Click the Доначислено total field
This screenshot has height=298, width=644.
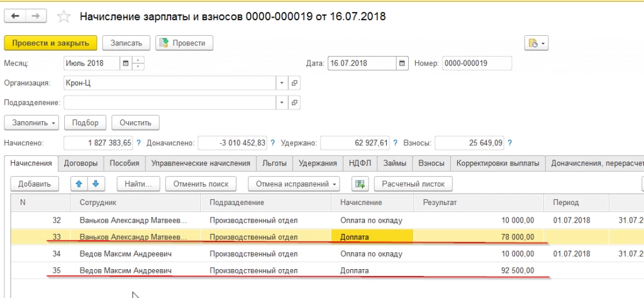[233, 143]
